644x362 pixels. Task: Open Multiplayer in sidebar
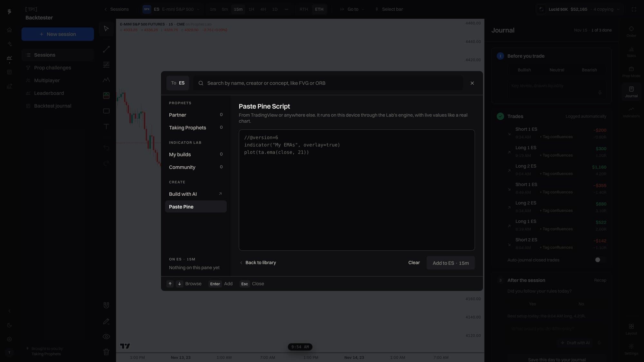tap(58, 80)
